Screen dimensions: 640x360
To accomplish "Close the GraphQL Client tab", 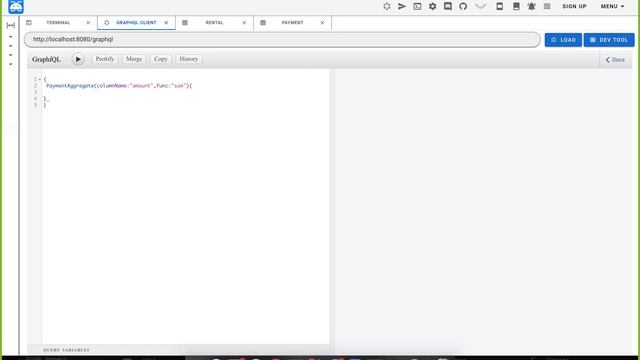I will pyautogui.click(x=166, y=22).
